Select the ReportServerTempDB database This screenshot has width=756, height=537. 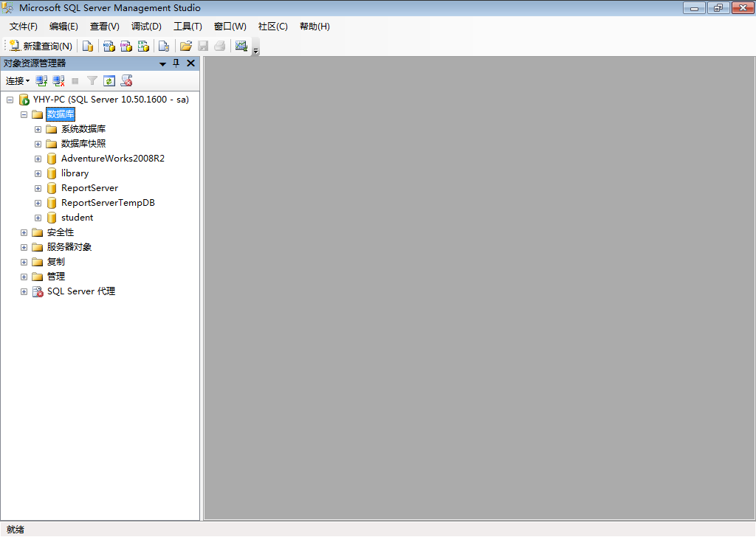coord(108,203)
